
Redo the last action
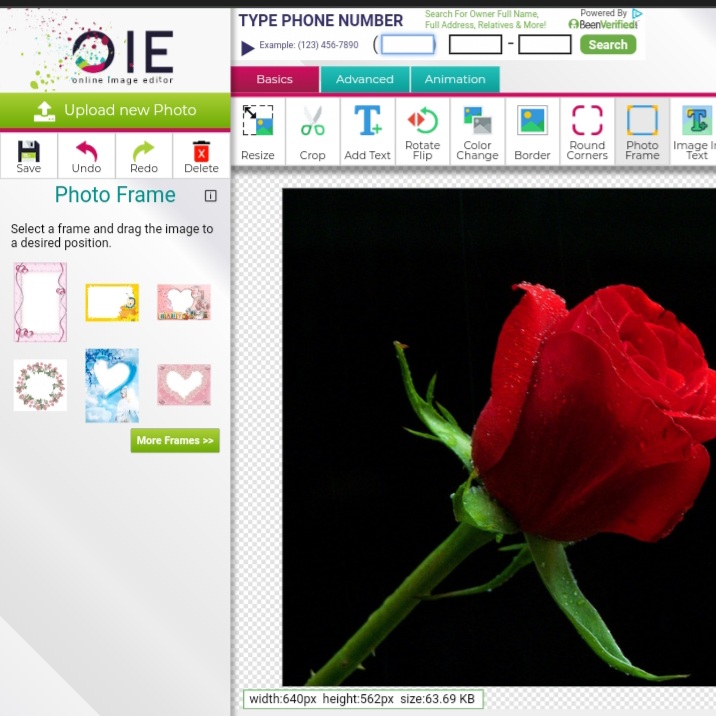click(x=144, y=156)
